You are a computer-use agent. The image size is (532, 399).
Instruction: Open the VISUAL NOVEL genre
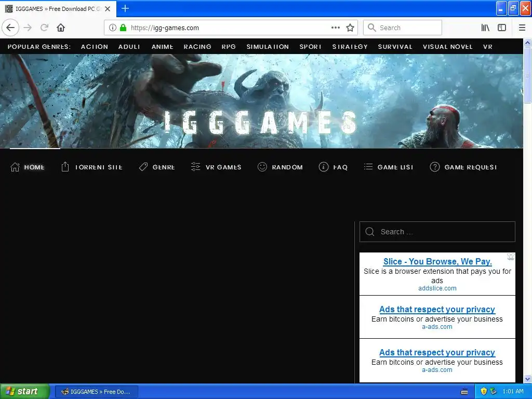coord(447,47)
